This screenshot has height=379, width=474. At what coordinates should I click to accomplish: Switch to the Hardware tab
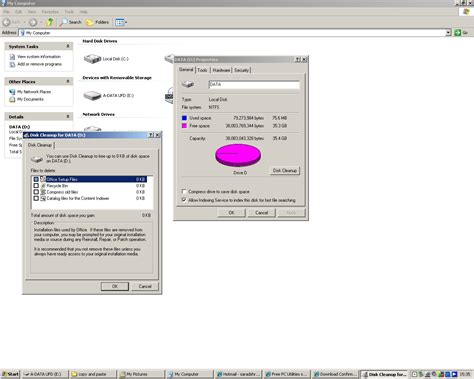[x=221, y=70]
